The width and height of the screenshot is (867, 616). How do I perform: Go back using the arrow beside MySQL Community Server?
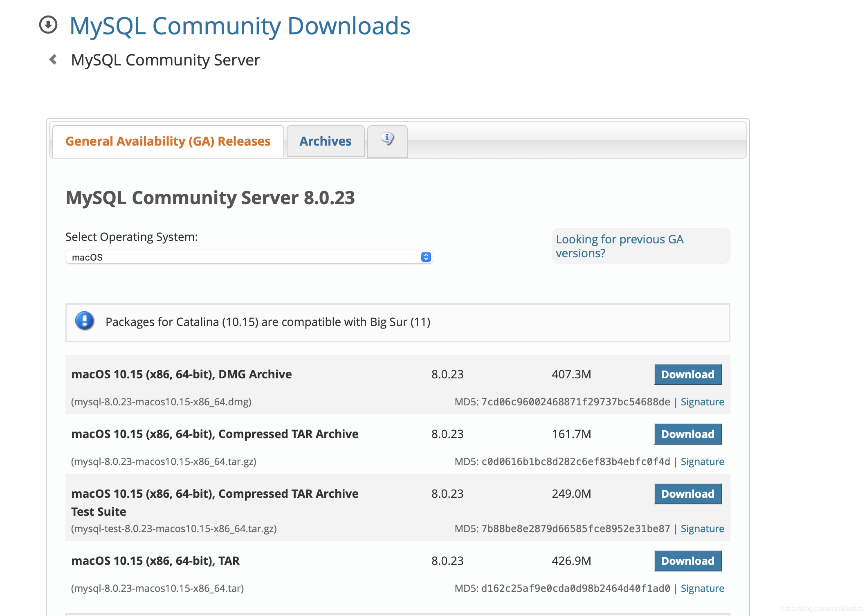53,60
